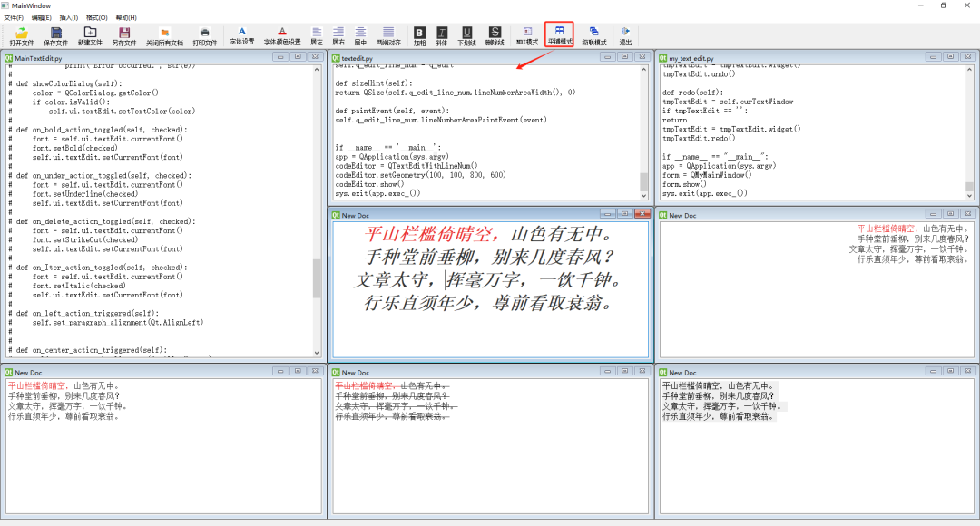Choose 另存文件 save-as icon

coord(123,36)
